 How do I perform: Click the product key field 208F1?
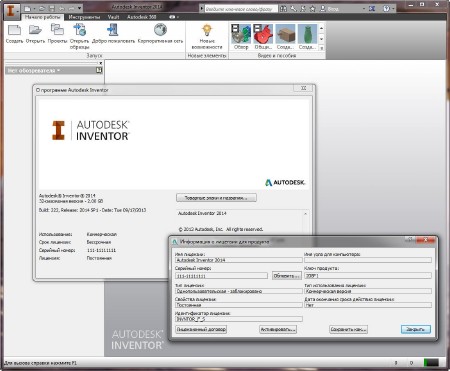(368, 276)
